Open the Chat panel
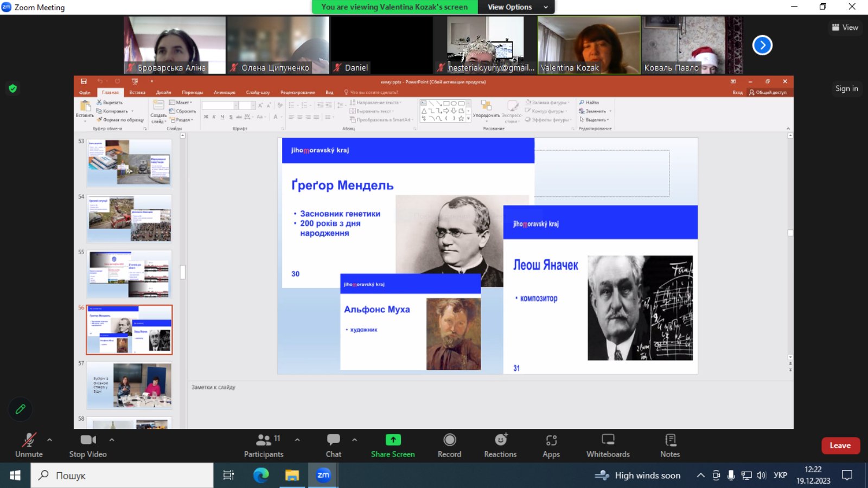 pos(334,445)
